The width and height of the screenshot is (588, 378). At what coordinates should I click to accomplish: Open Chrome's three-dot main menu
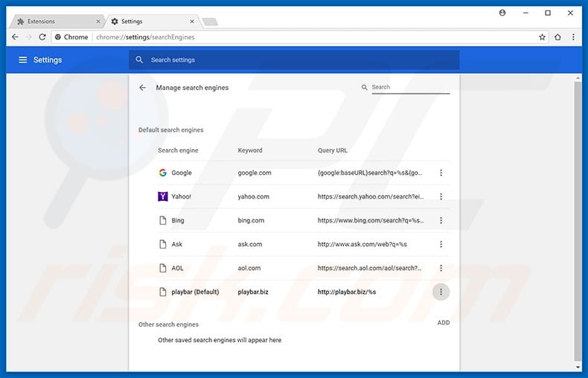(573, 37)
